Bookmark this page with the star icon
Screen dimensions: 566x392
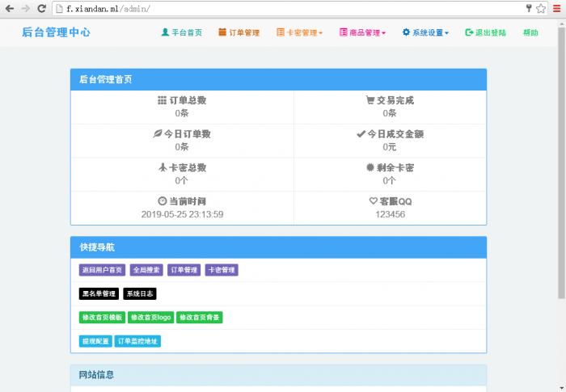541,8
